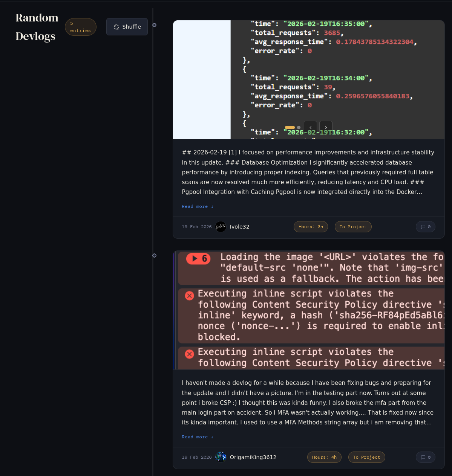
Task: Expand Read more on the Database Optimization devlog
Action: [x=198, y=206]
